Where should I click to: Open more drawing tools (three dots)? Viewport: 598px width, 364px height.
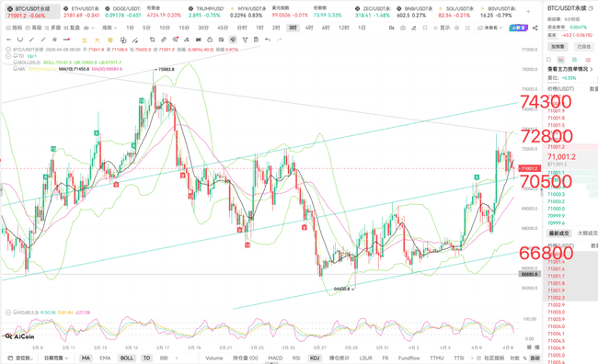pyautogui.click(x=66, y=40)
